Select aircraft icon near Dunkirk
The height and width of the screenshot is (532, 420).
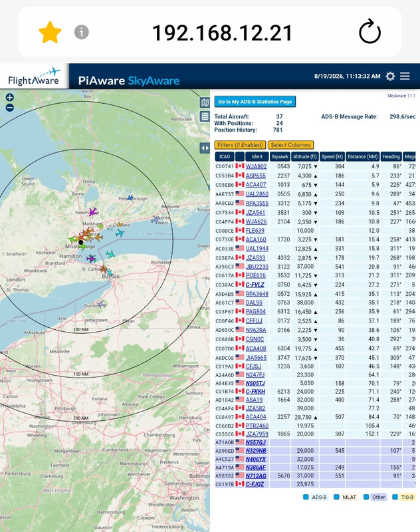pos(100,304)
